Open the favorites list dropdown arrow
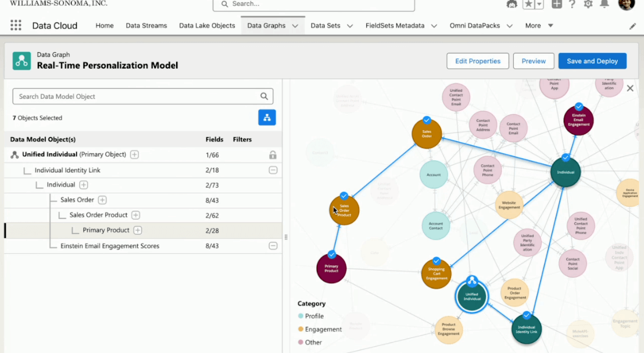644x353 pixels. point(540,4)
